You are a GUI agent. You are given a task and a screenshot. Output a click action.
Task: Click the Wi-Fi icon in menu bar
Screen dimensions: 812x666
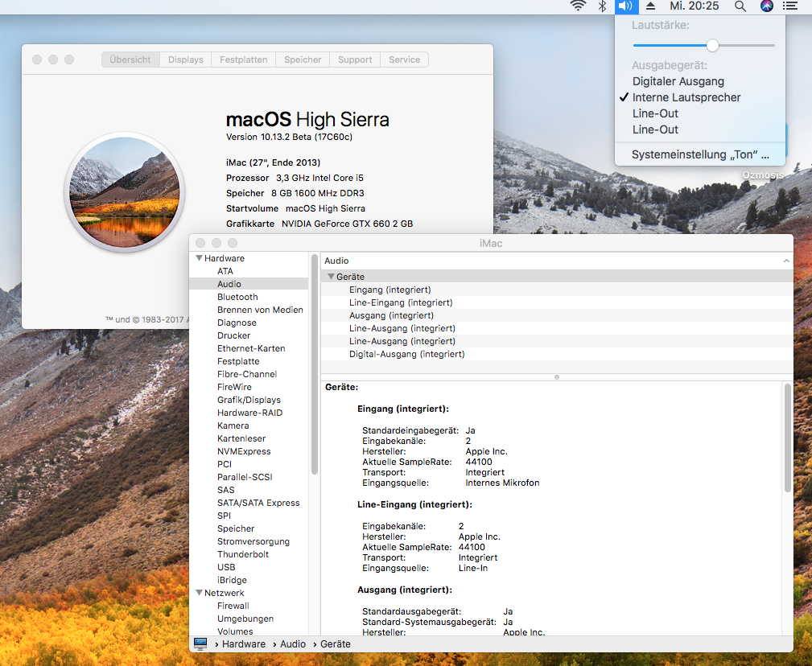pos(577,6)
